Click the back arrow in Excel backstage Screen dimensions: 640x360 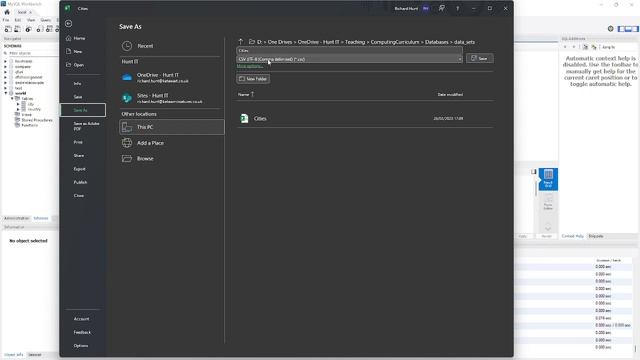(x=69, y=24)
